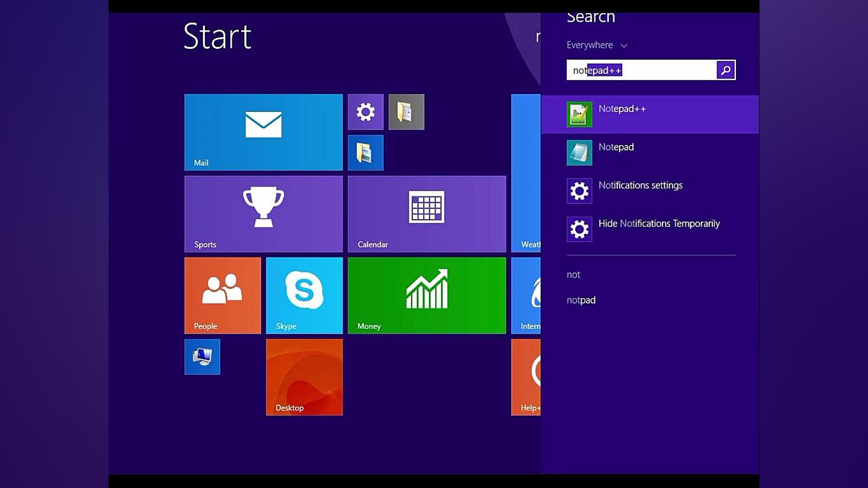This screenshot has height=488, width=868.
Task: Choose the 'not' search suggestion
Action: 573,275
